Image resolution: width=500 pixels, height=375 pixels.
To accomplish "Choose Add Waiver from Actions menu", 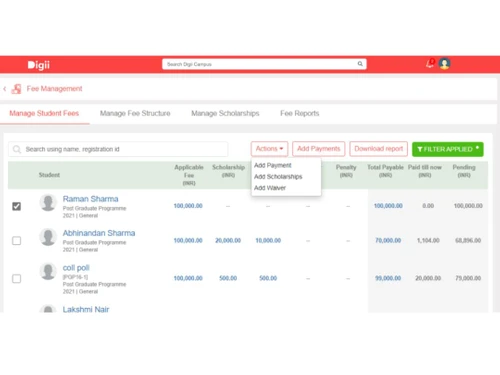I will coord(270,188).
